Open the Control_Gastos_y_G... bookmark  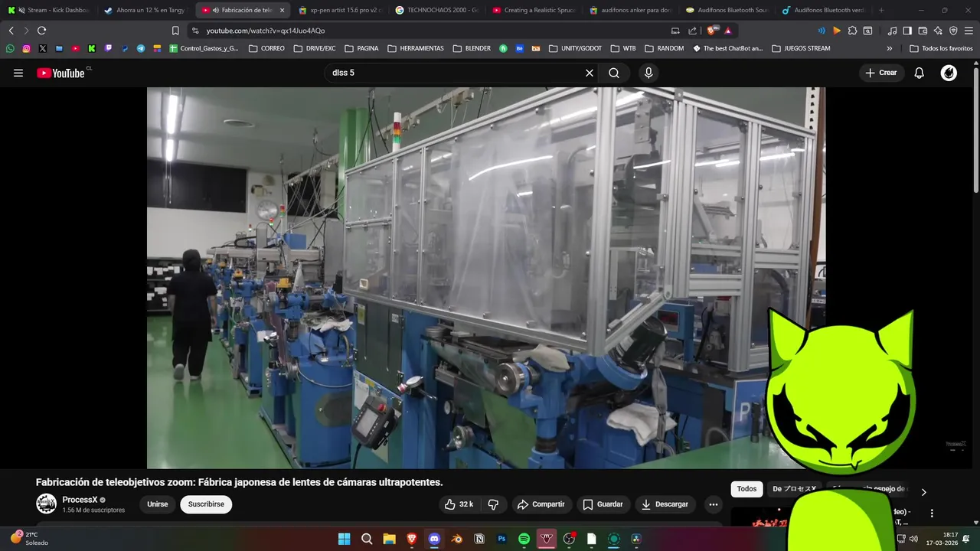pyautogui.click(x=204, y=48)
